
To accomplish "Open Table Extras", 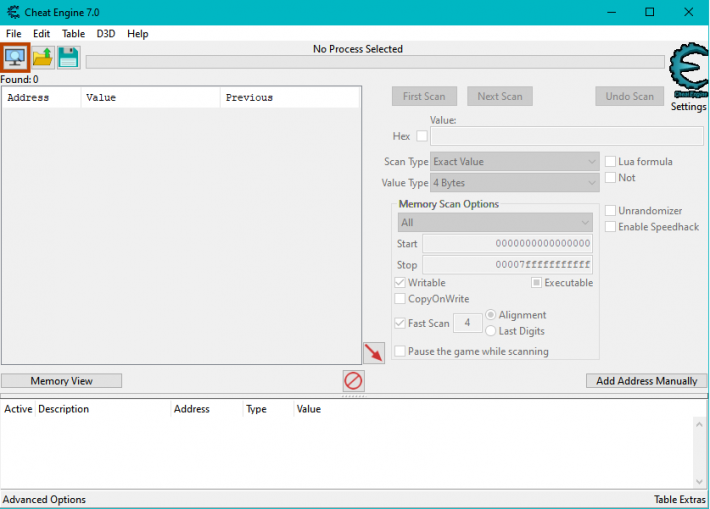I will coord(680,499).
